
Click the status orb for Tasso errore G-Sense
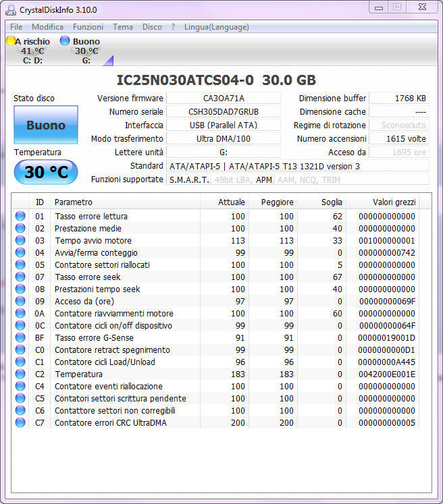[20, 338]
